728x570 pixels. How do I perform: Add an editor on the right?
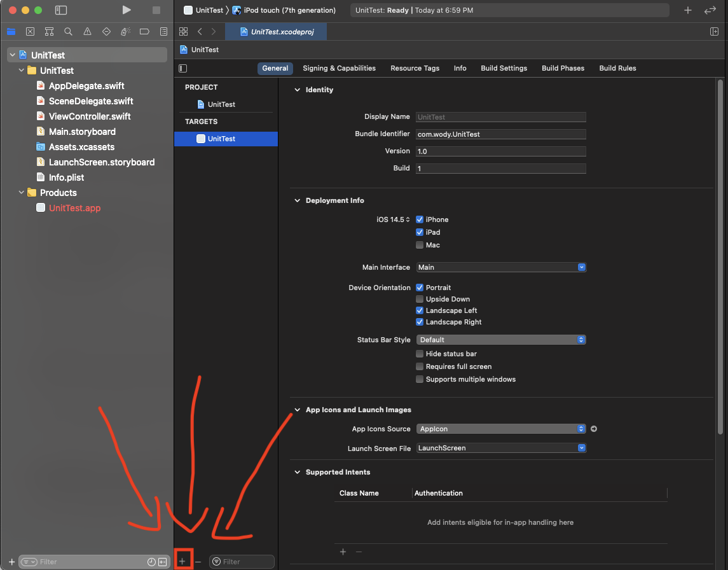pos(714,32)
